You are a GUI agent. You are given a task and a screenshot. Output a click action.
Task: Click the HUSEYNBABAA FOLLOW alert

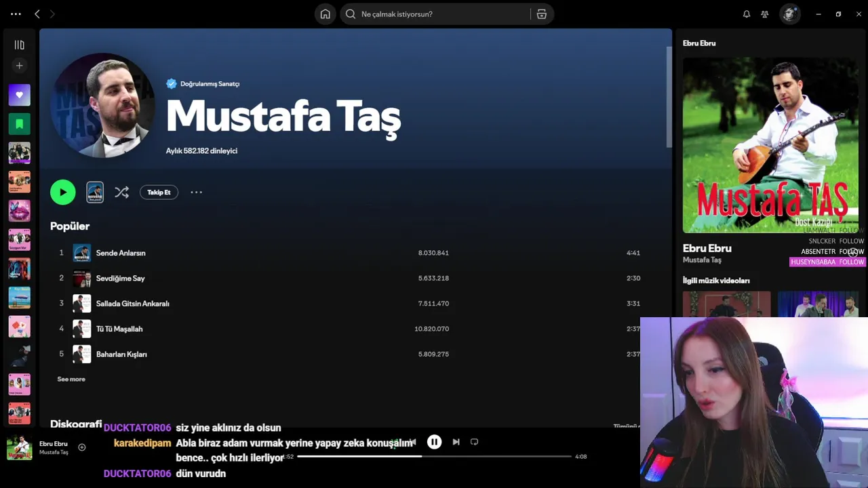pyautogui.click(x=827, y=262)
